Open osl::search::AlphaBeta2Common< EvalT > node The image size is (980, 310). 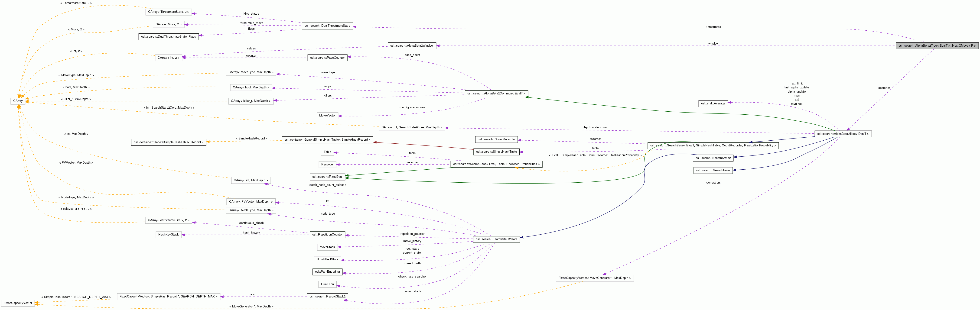click(x=496, y=94)
